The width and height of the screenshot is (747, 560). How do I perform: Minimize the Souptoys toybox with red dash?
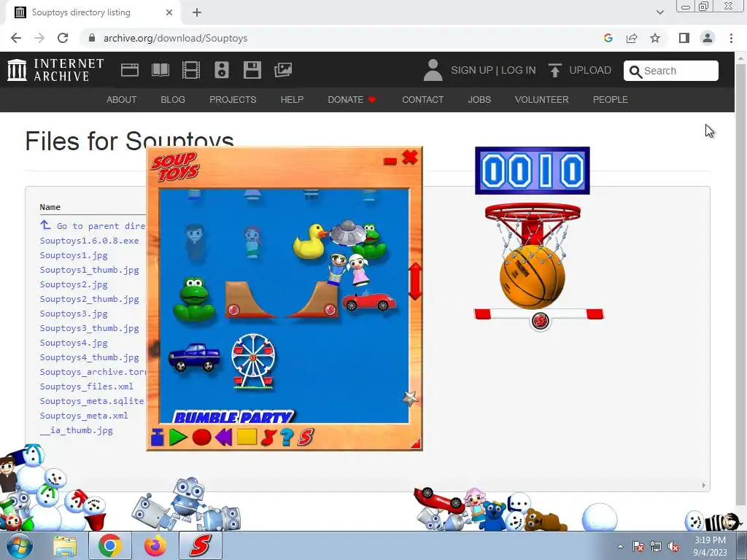(x=390, y=161)
